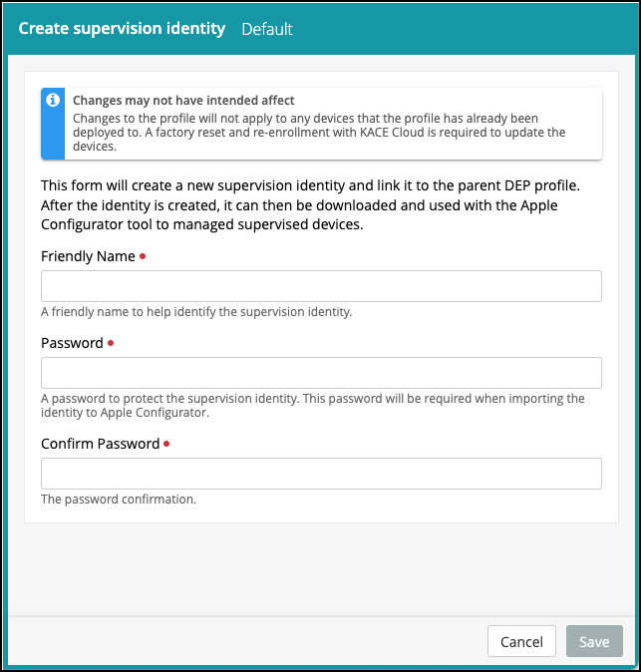Viewport: 641px width, 672px height.
Task: Click the Friendly Name field label
Action: [88, 256]
